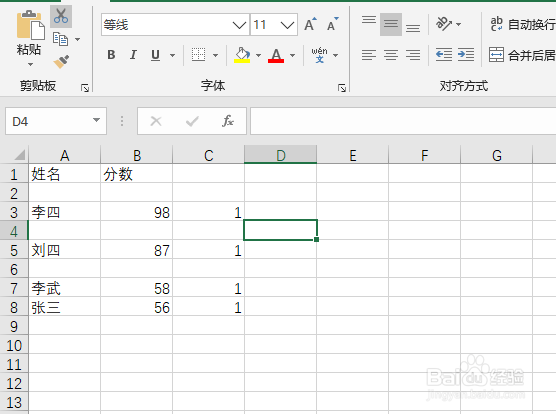Screen dimensions: 556x414
Task: Select row 9 header
Action: pyautogui.click(x=14, y=326)
